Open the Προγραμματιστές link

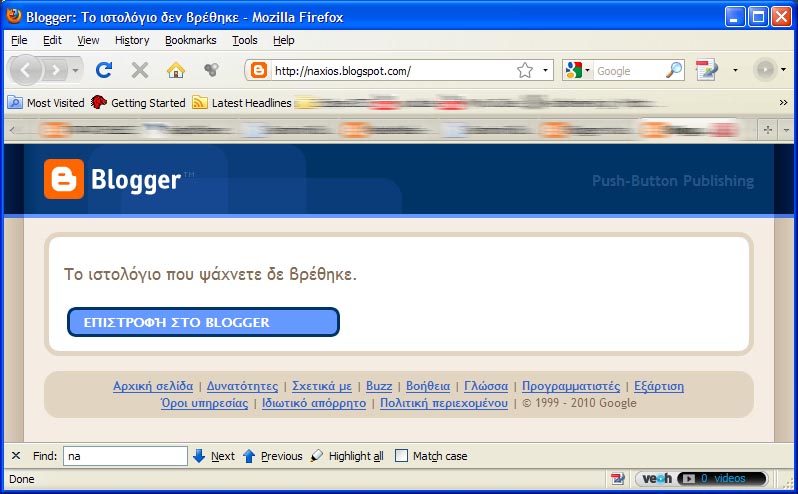571,386
